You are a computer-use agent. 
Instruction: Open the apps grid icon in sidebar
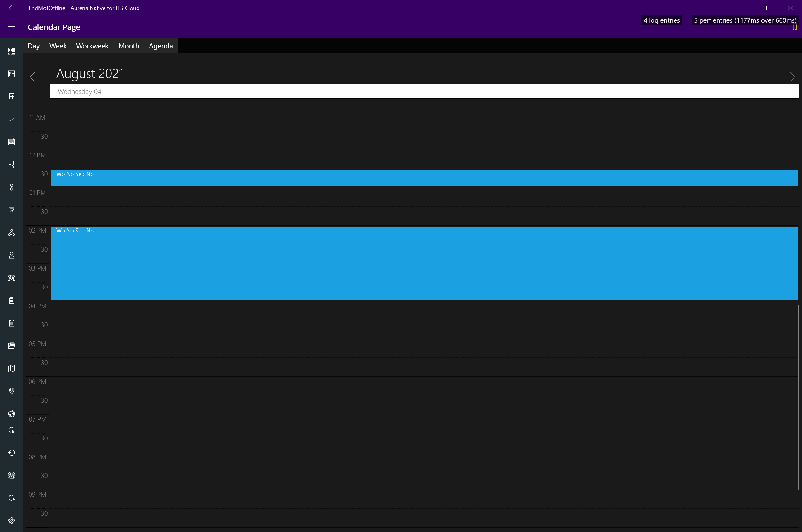point(12,51)
